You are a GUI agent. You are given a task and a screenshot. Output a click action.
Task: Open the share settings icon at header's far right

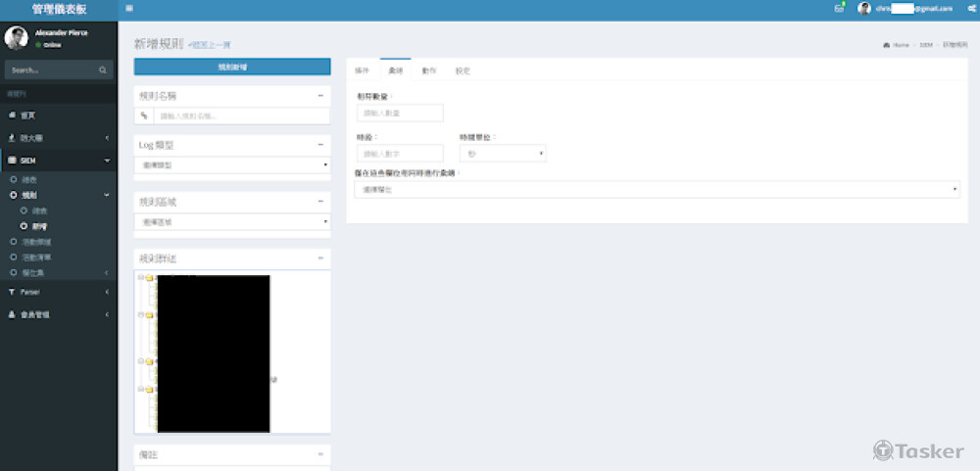[971, 8]
